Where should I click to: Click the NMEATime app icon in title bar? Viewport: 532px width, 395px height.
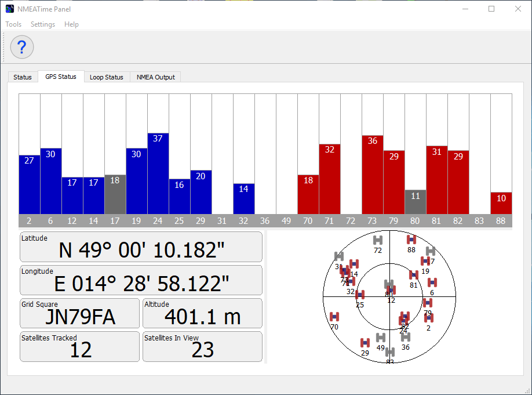click(x=10, y=9)
